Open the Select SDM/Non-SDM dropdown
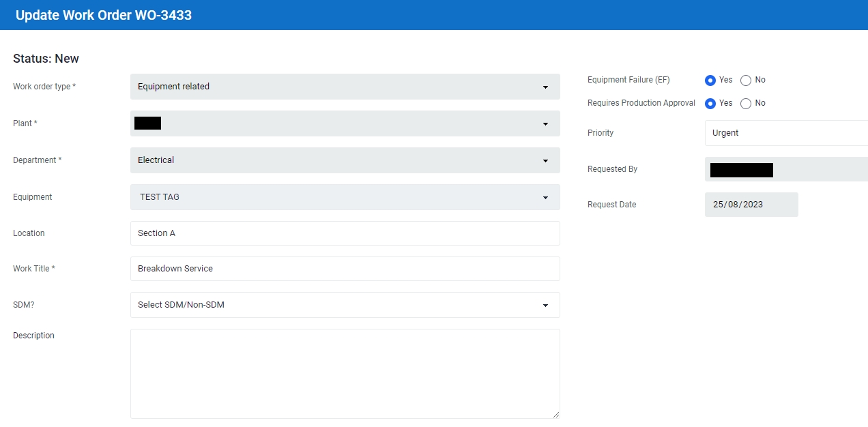Viewport: 868px width, 427px height. [x=345, y=305]
